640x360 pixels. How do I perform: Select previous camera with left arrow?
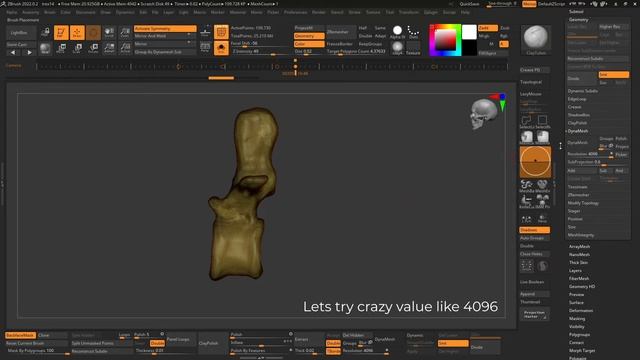(13, 52)
